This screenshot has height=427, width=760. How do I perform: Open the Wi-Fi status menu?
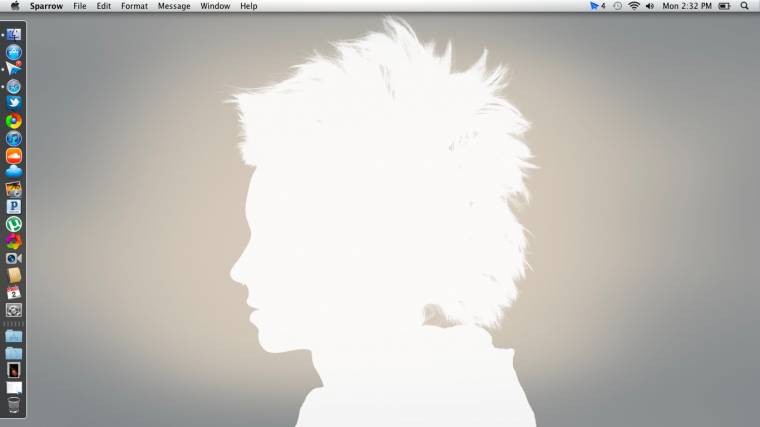633,6
